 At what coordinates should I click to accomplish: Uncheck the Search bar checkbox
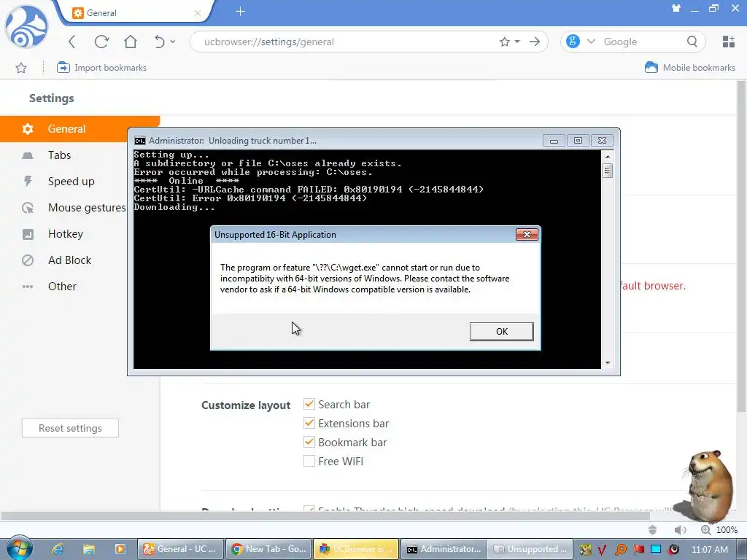tap(309, 404)
